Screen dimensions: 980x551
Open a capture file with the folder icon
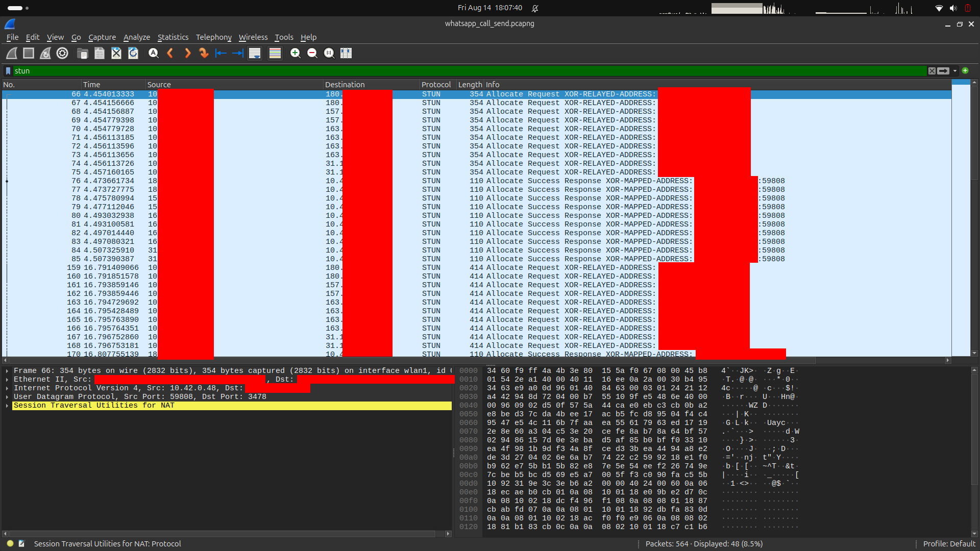82,53
